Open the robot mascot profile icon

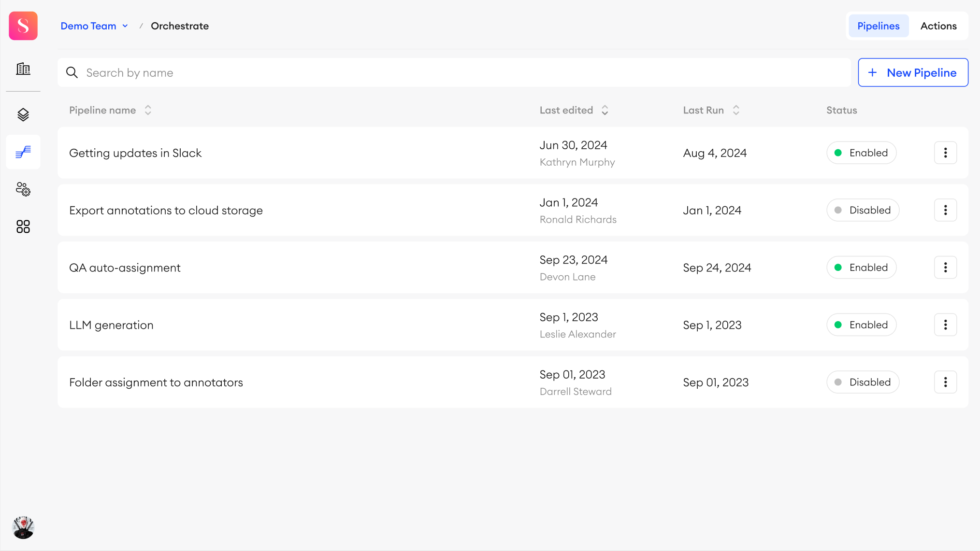point(23,527)
